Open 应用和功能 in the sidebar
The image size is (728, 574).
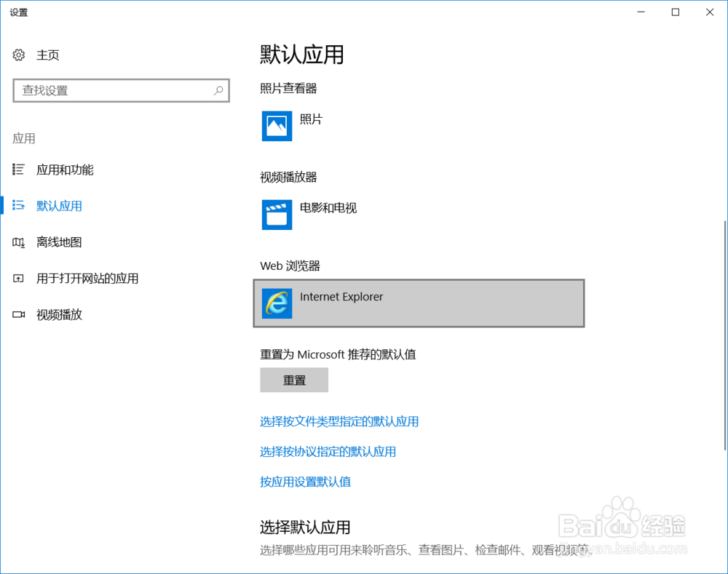pos(66,170)
